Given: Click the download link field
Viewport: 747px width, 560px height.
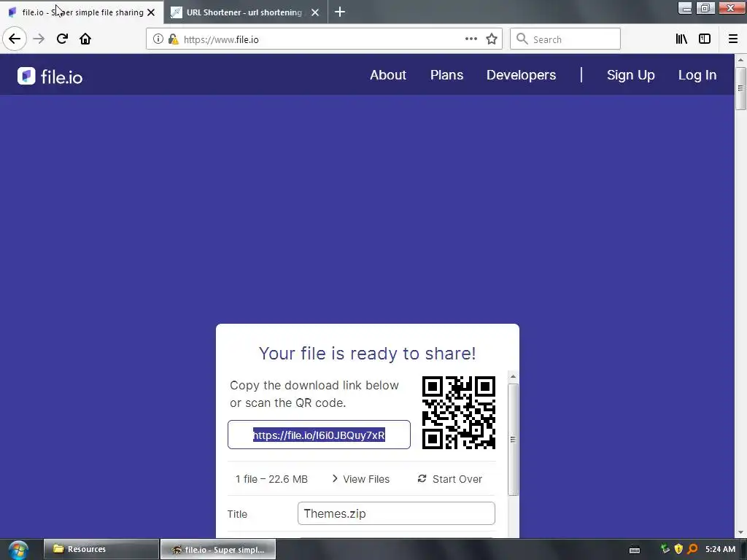Looking at the screenshot, I should pos(319,435).
